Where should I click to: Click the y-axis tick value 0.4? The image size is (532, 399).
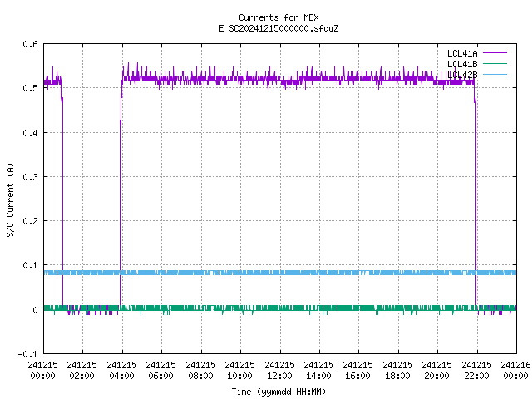(30, 133)
